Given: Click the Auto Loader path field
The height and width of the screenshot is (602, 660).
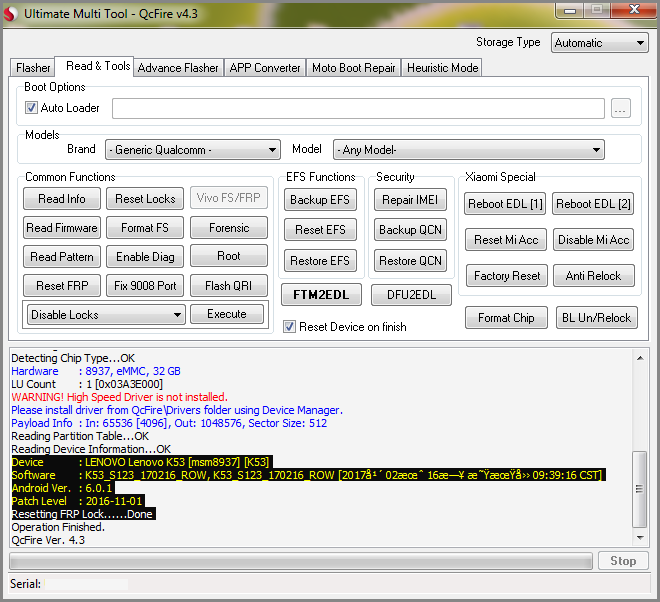Looking at the screenshot, I should click(358, 109).
